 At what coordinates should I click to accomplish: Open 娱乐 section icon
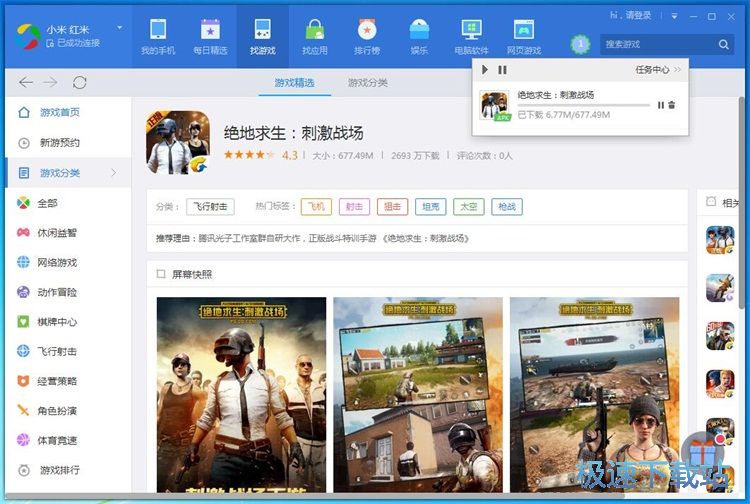419,30
